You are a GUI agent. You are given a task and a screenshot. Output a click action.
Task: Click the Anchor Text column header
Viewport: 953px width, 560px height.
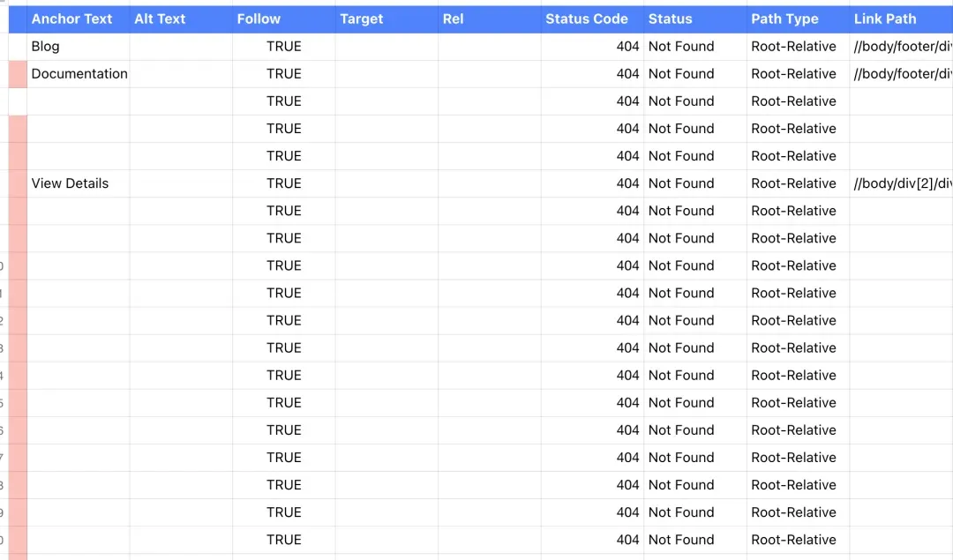[x=72, y=19]
